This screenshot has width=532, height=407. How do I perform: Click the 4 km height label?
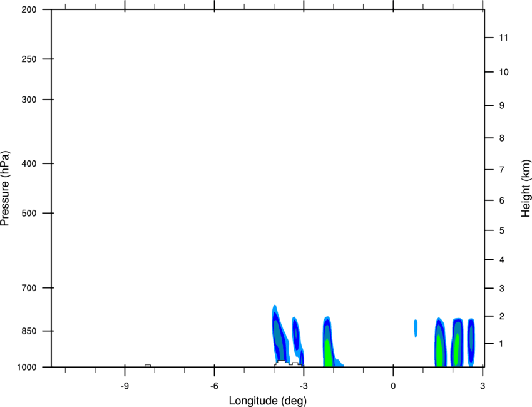click(502, 260)
